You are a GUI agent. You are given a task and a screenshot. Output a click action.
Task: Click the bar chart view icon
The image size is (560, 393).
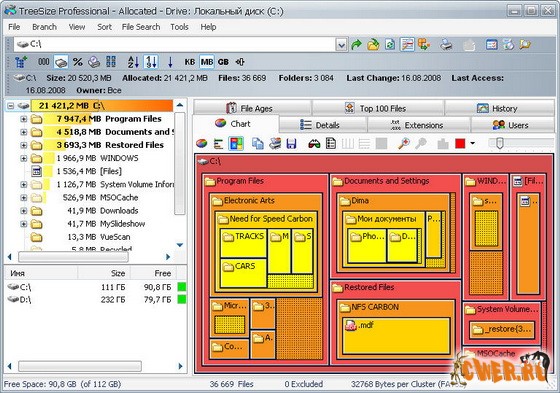[218, 144]
